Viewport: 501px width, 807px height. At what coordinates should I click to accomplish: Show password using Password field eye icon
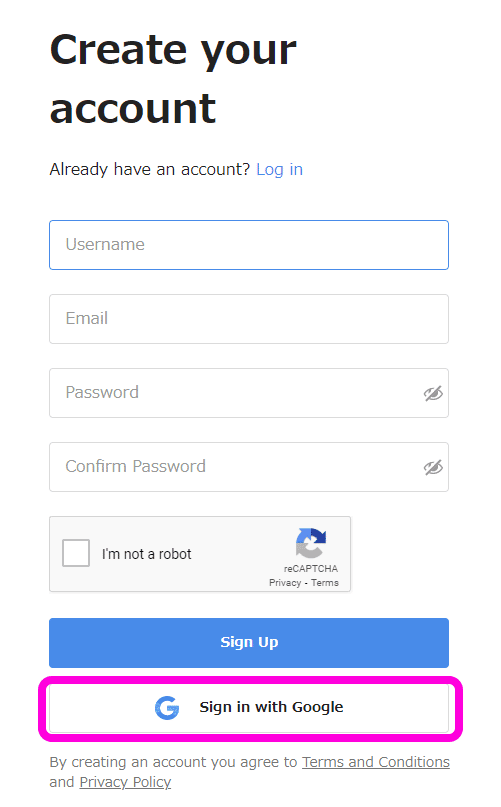click(433, 394)
